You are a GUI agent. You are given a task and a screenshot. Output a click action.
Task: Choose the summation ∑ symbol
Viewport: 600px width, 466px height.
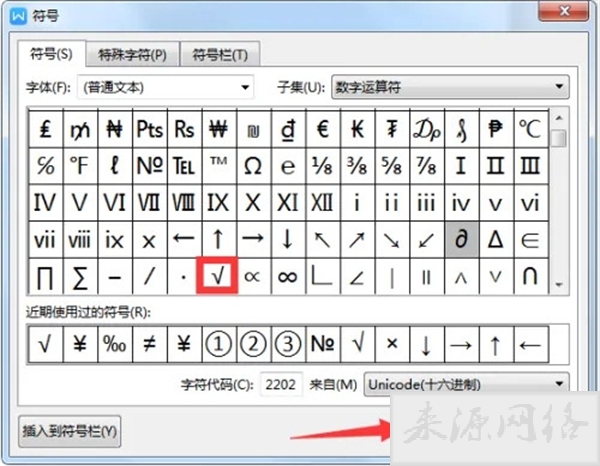click(x=80, y=276)
